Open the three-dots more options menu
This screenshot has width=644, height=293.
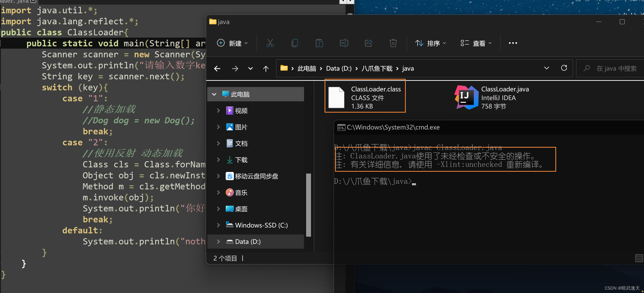[x=513, y=43]
